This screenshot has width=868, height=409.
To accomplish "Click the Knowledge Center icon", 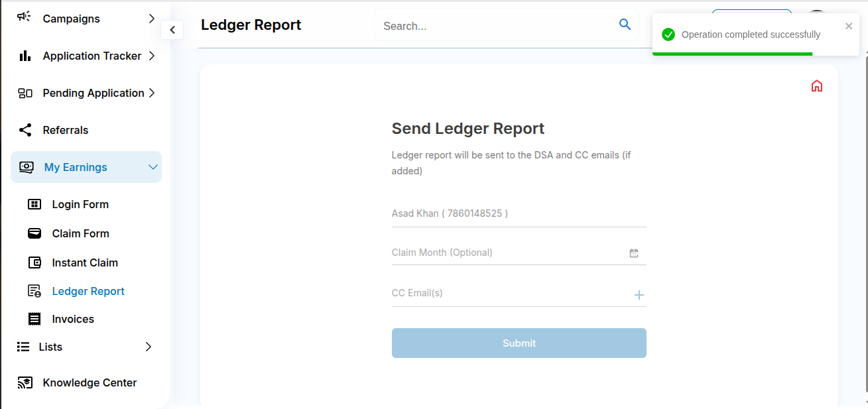I will (25, 382).
